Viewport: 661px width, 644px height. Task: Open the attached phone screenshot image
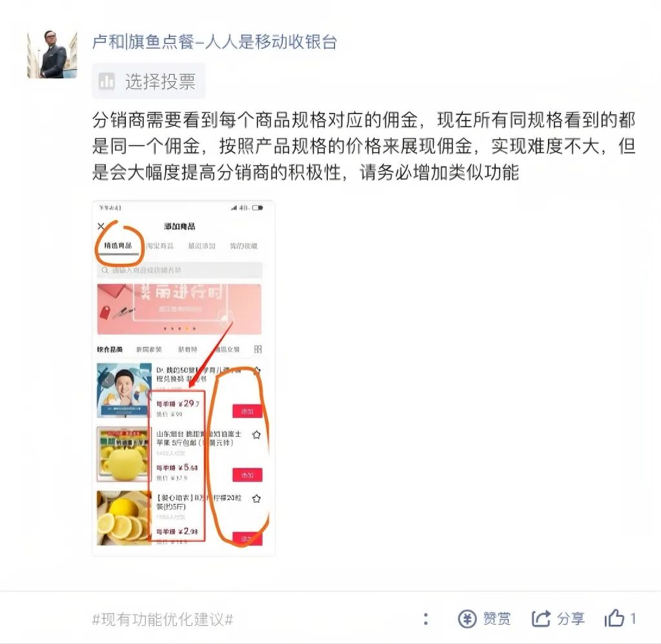183,378
